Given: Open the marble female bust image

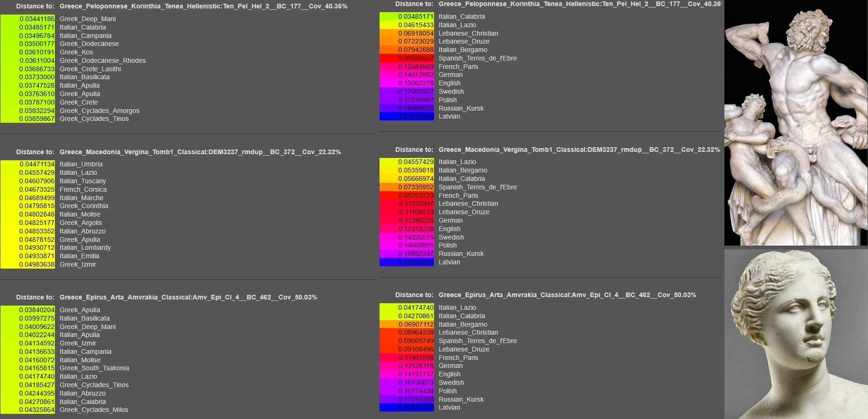Looking at the screenshot, I should pos(796,334).
